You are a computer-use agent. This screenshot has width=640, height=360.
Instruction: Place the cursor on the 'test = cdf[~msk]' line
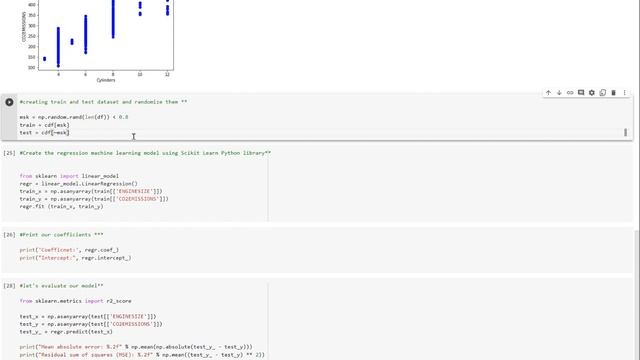pyautogui.click(x=44, y=133)
